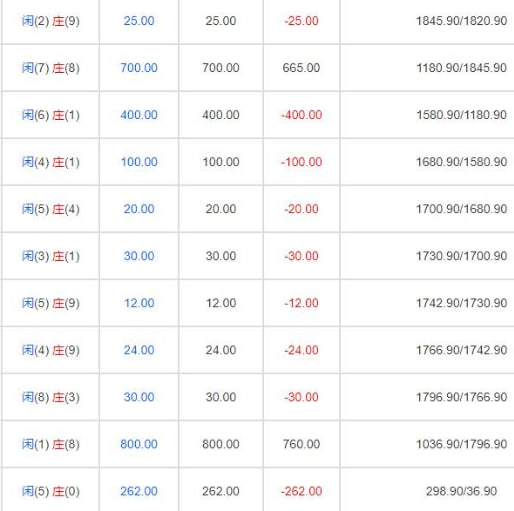Screen dimensions: 514x511
Task: Click the result cell 闲(1) 庄(8)
Action: click(x=51, y=444)
